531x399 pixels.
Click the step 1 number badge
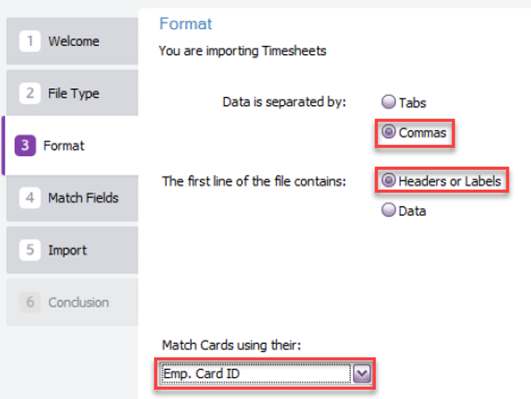click(x=30, y=41)
